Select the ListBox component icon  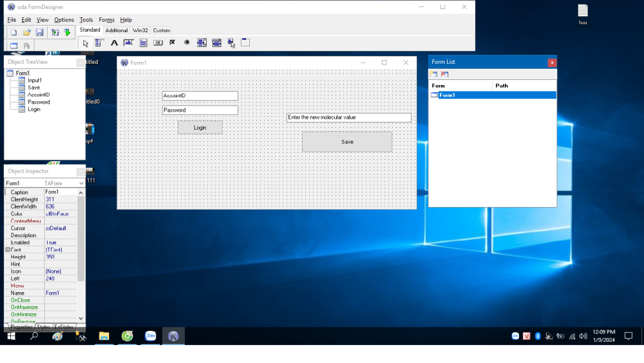(202, 43)
